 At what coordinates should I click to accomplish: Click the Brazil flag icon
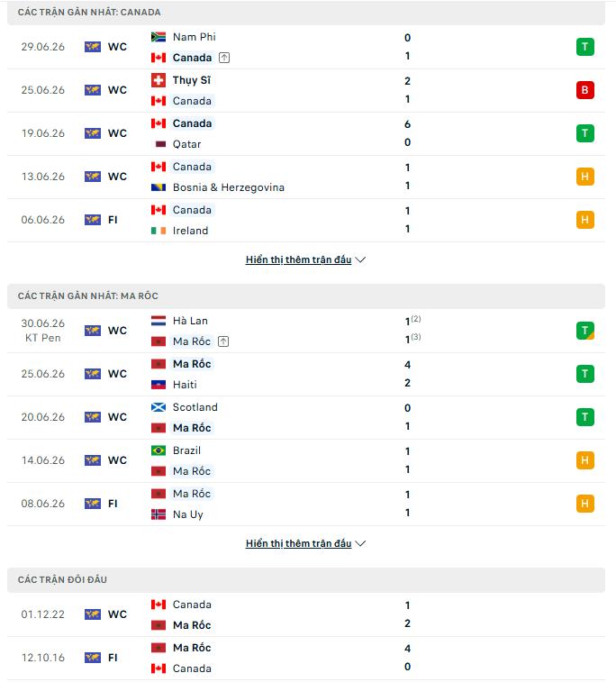coord(159,450)
